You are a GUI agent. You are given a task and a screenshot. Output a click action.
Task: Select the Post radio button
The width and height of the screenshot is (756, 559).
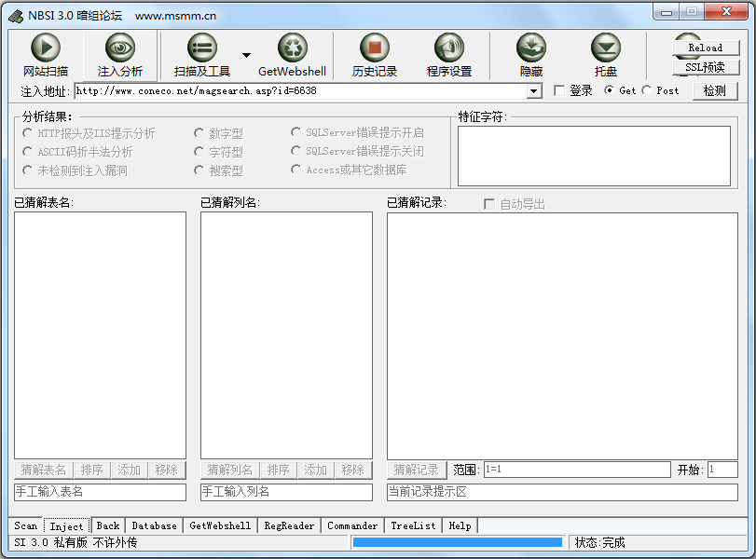click(647, 90)
